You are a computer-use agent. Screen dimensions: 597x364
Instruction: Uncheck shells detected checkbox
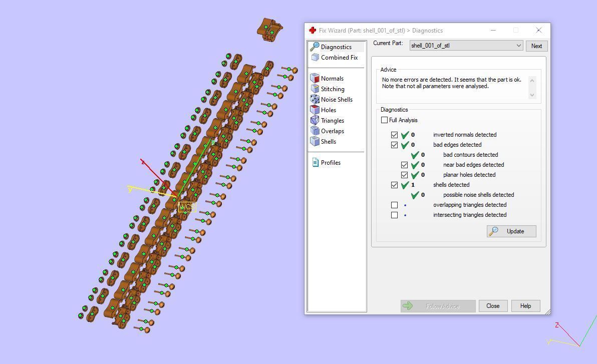[395, 185]
